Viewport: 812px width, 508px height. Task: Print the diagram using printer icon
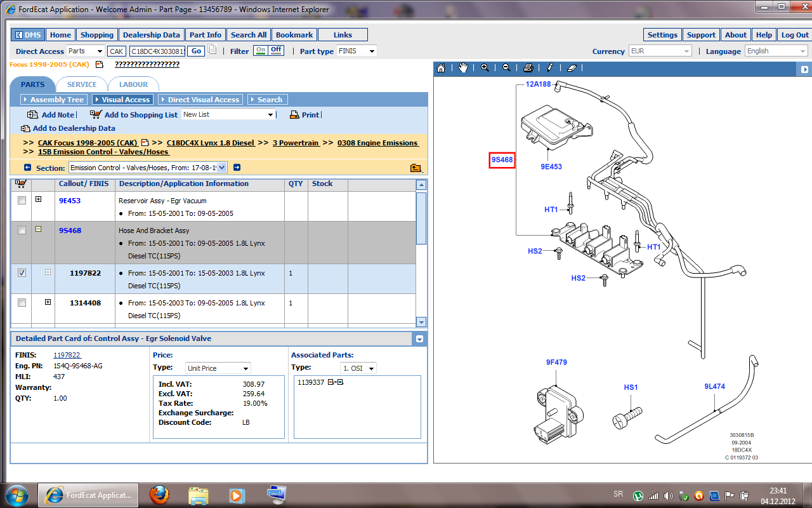point(528,68)
